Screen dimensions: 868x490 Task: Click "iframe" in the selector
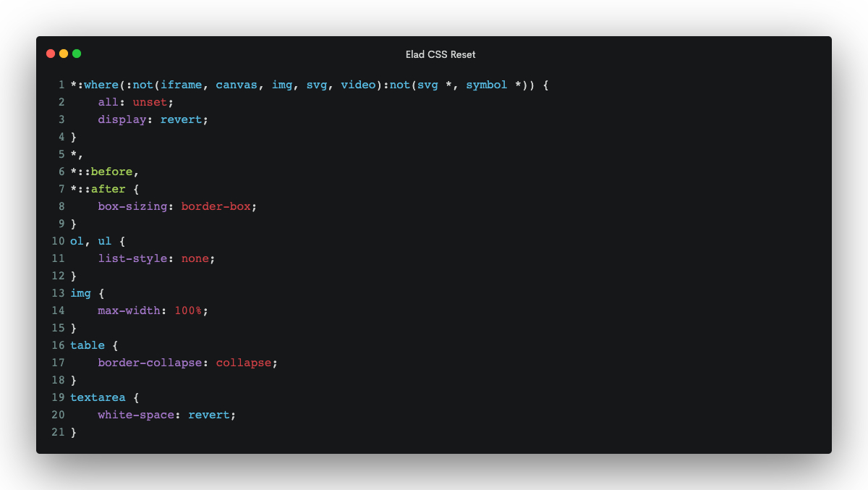click(x=182, y=85)
